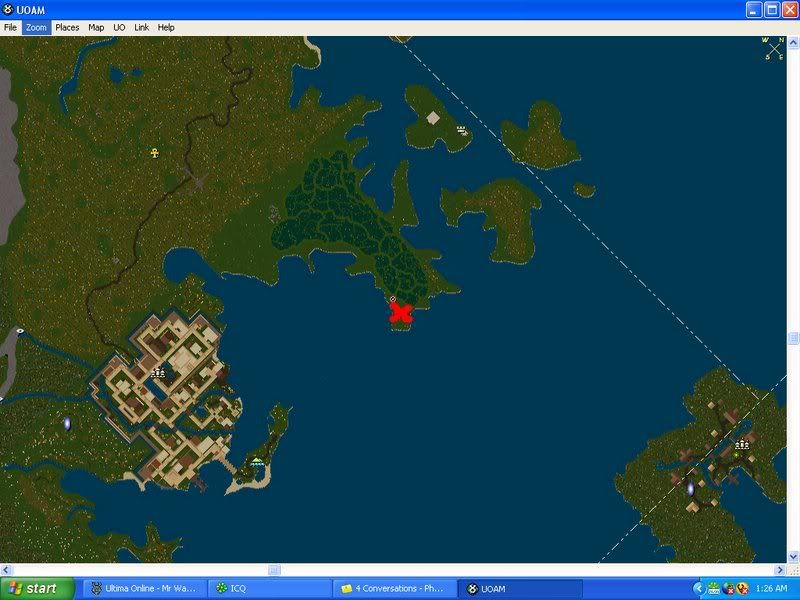Open the Map menu

96,28
